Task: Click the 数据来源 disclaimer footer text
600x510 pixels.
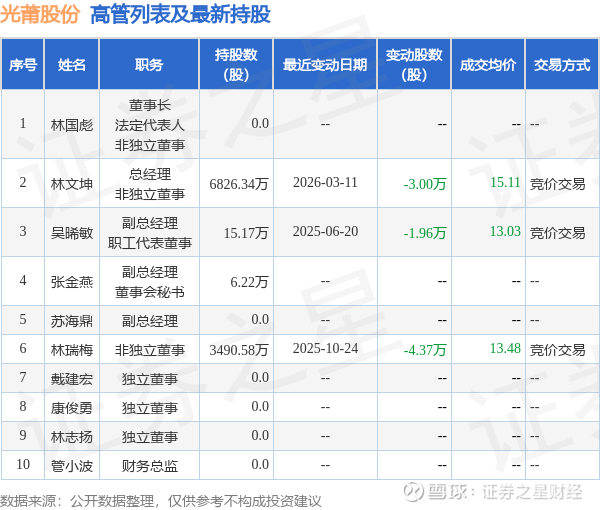Action: click(161, 501)
